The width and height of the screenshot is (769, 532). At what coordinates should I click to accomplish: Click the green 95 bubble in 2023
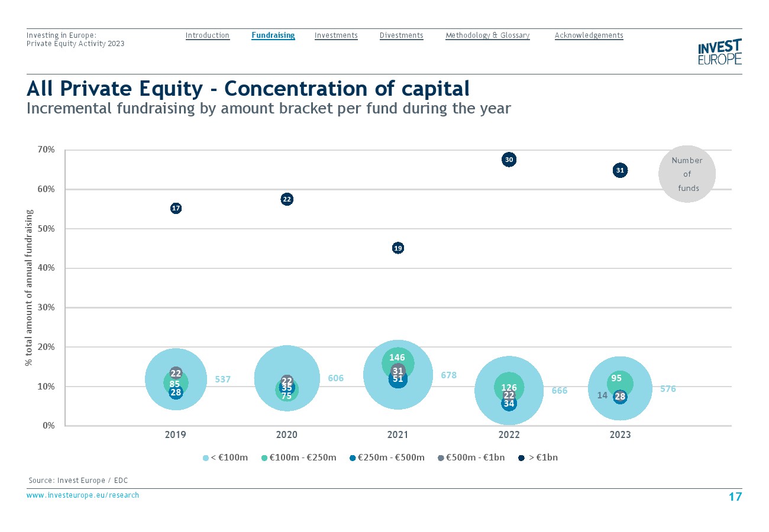[616, 379]
